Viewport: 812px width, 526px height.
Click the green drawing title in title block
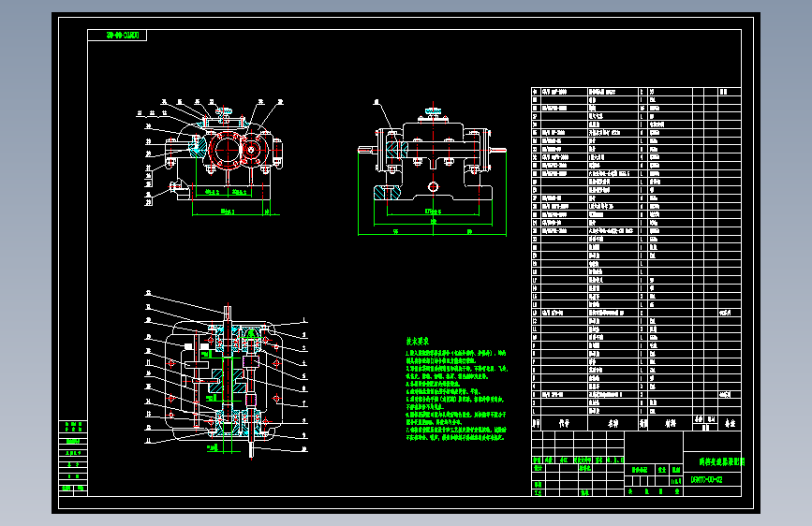(x=722, y=461)
